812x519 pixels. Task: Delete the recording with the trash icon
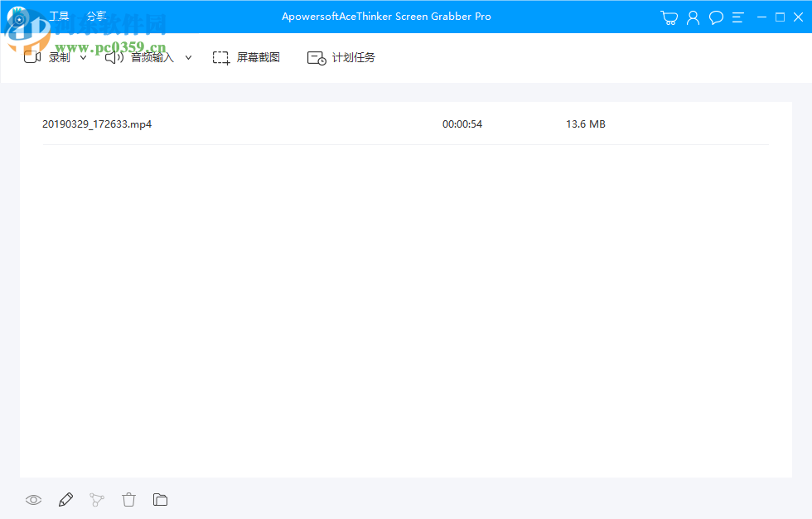click(x=128, y=499)
